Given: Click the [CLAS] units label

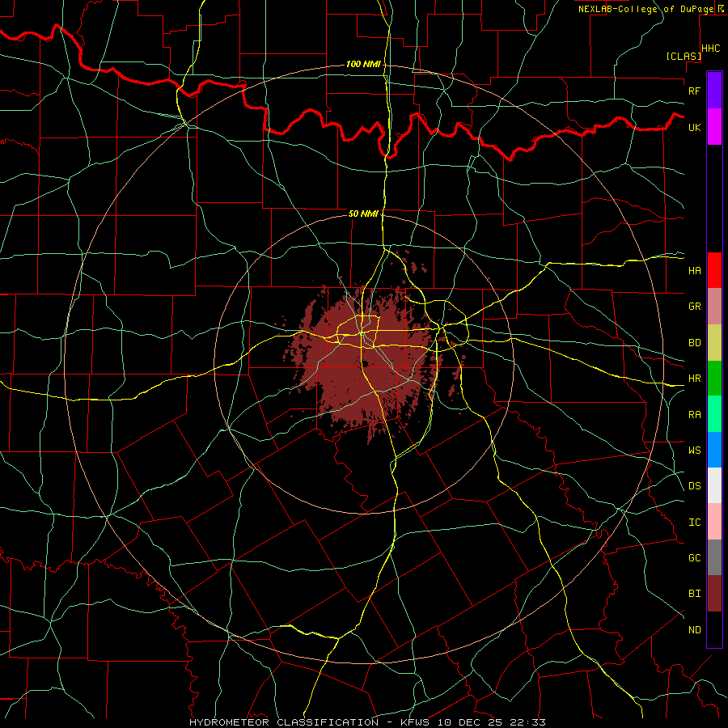Looking at the screenshot, I should click(x=684, y=56).
